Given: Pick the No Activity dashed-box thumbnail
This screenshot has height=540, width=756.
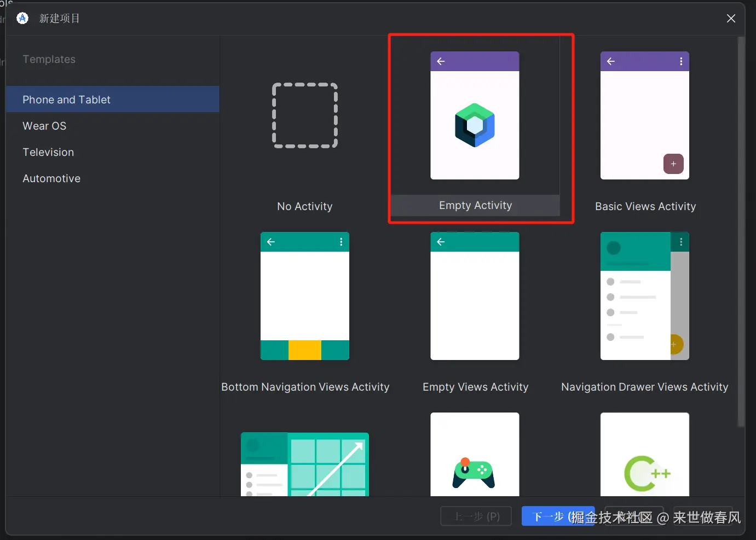Looking at the screenshot, I should (x=305, y=115).
